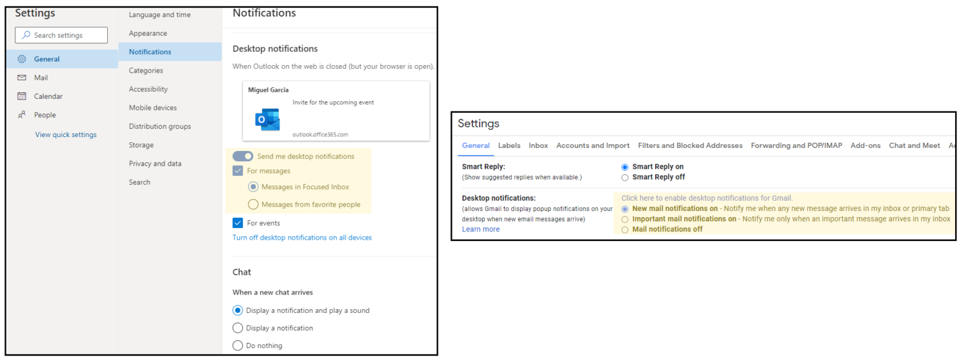Click the search magnifier icon in settings

pos(26,35)
